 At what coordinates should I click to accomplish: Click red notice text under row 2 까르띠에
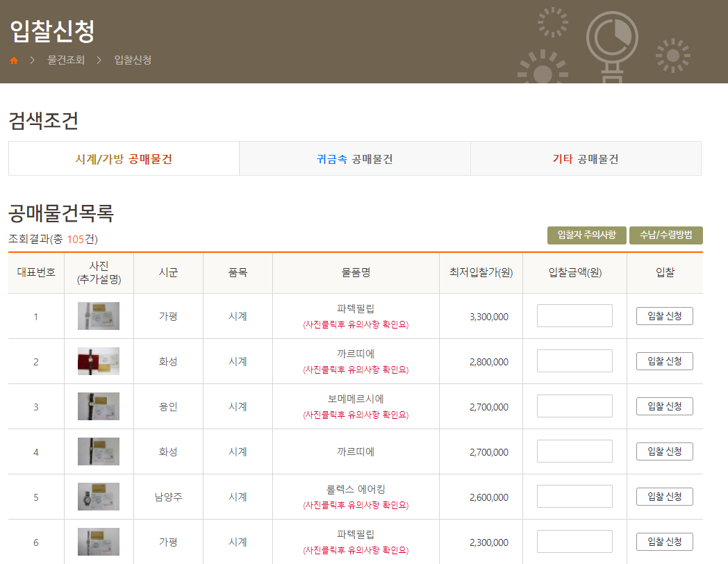[356, 370]
